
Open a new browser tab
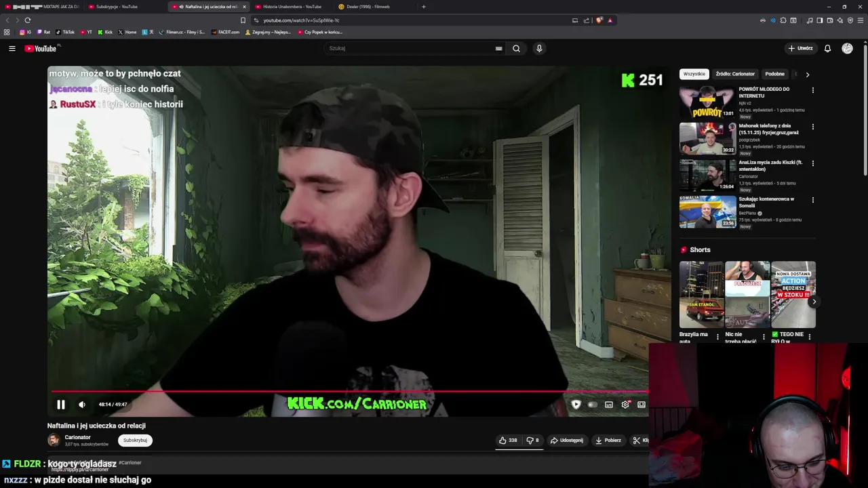click(424, 7)
